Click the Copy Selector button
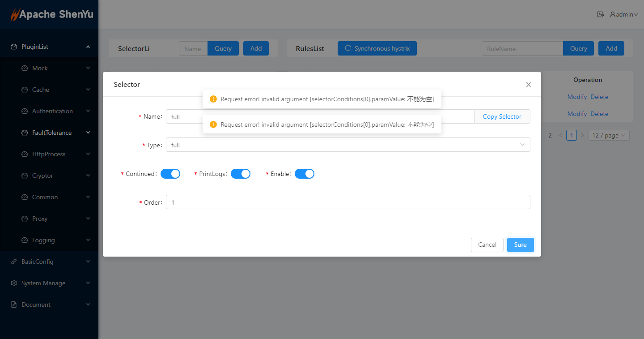The height and width of the screenshot is (339, 644). [x=502, y=116]
